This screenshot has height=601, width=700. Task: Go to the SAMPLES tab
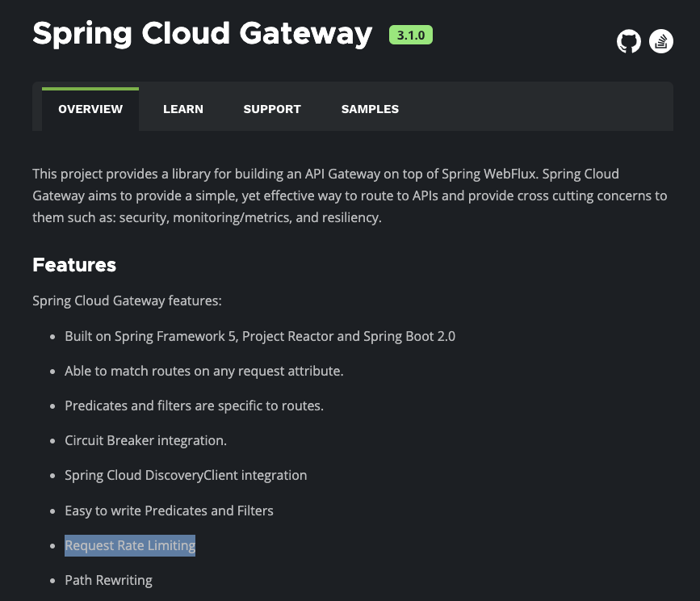pos(370,109)
